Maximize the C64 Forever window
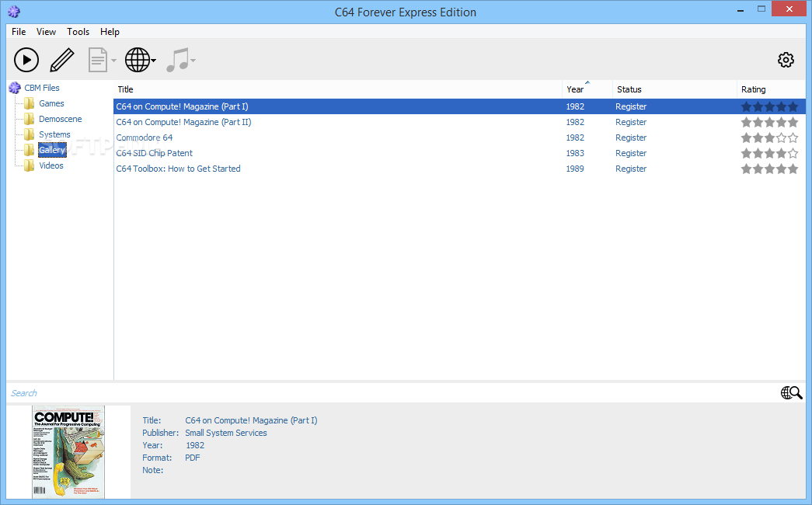 point(761,9)
